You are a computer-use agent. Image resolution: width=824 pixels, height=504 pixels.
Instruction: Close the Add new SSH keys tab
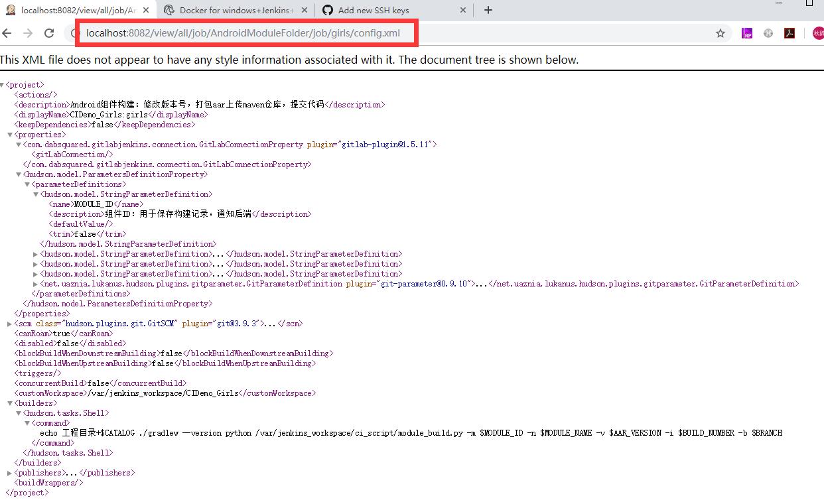464,10
